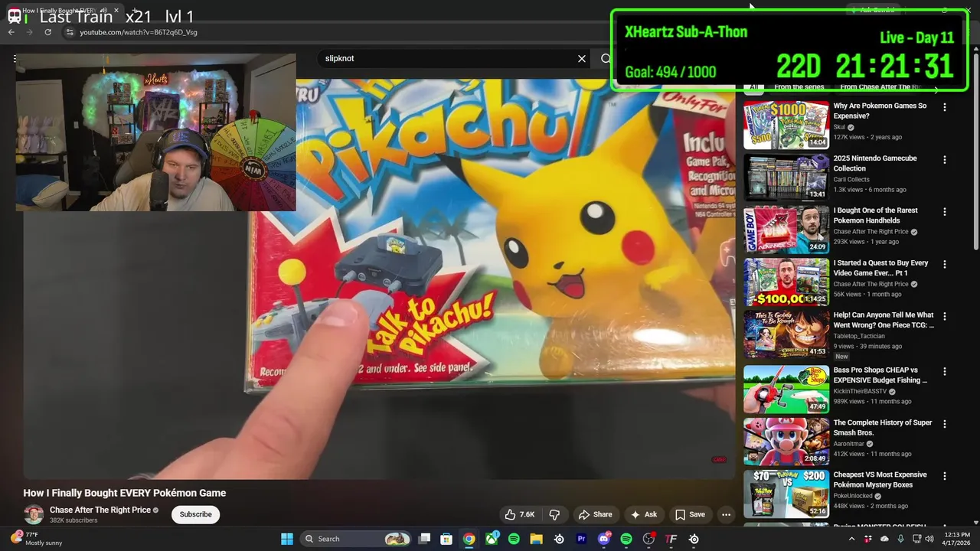Open options for Quest to Buy Every Video Game
This screenshot has height=551, width=980.
coord(945,264)
